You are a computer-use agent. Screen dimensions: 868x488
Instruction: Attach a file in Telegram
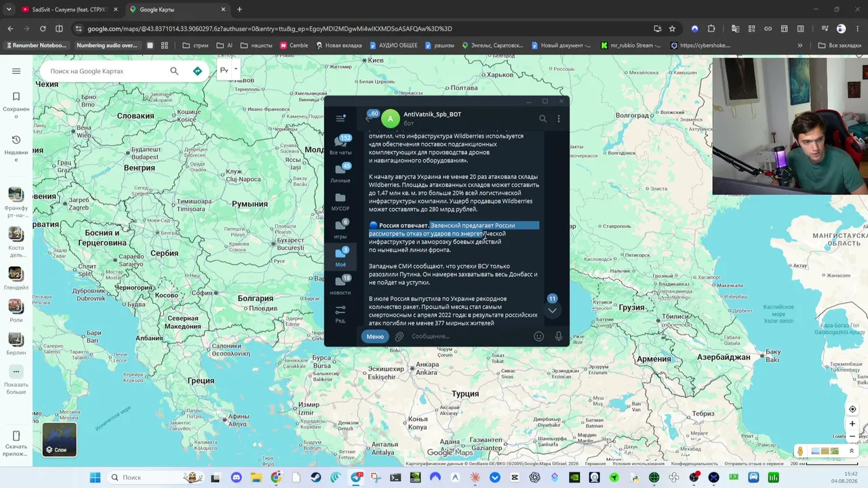coord(399,336)
